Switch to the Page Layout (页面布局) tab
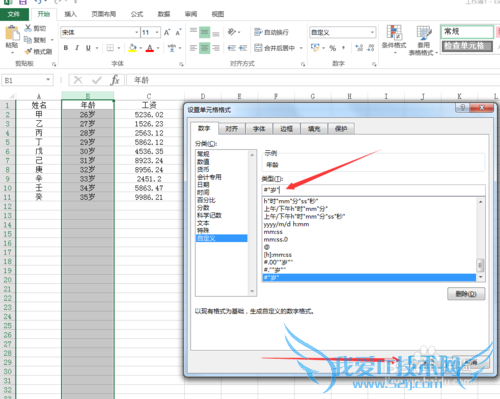 [104, 14]
